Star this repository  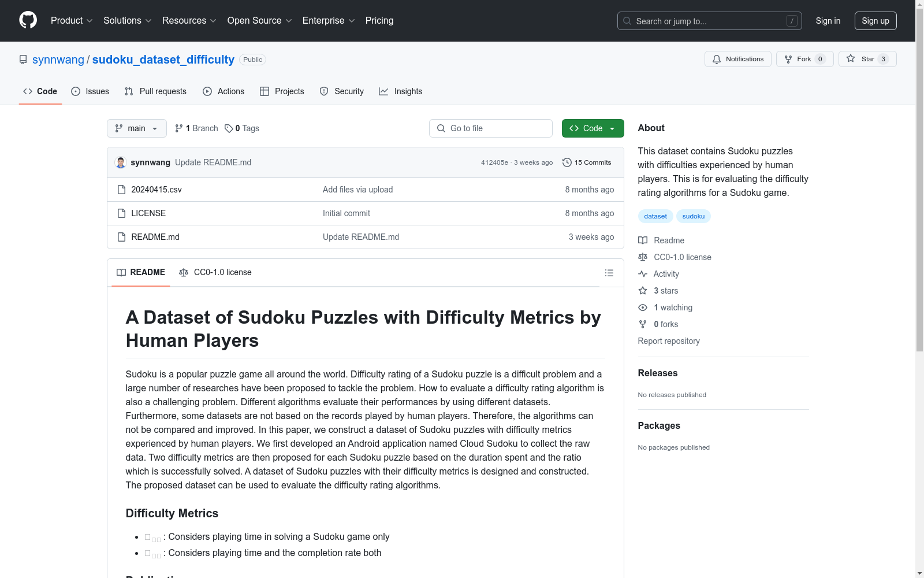click(867, 59)
